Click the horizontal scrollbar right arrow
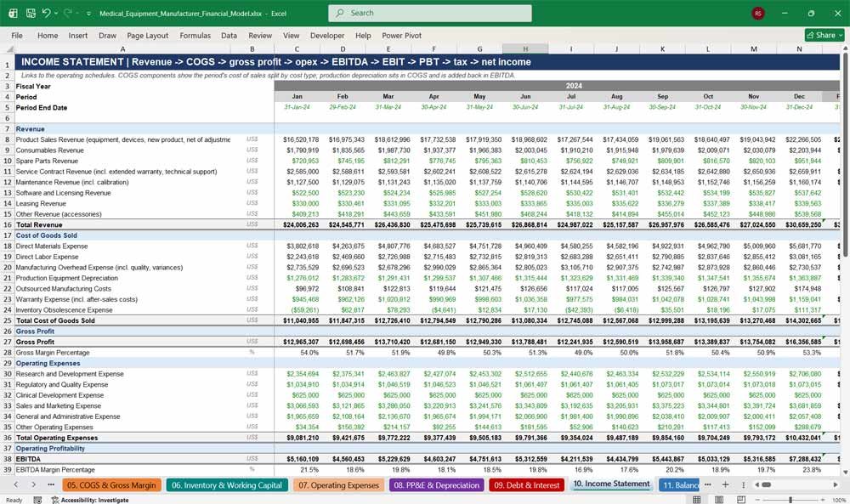Image resolution: width=850 pixels, height=504 pixels. click(836, 484)
